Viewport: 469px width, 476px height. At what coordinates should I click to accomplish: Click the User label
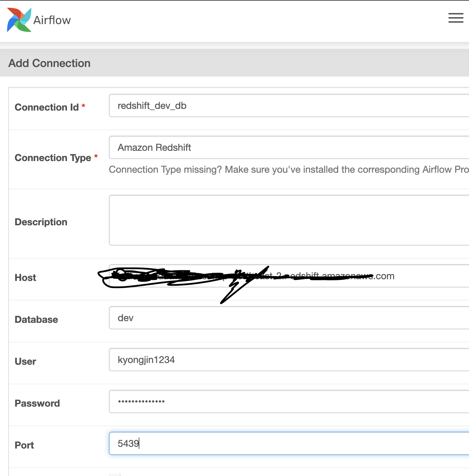coord(25,361)
